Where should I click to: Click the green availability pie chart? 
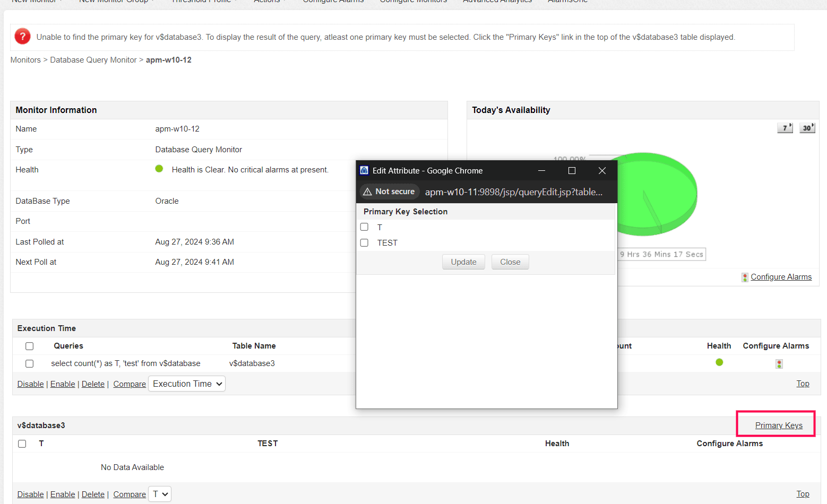(657, 194)
